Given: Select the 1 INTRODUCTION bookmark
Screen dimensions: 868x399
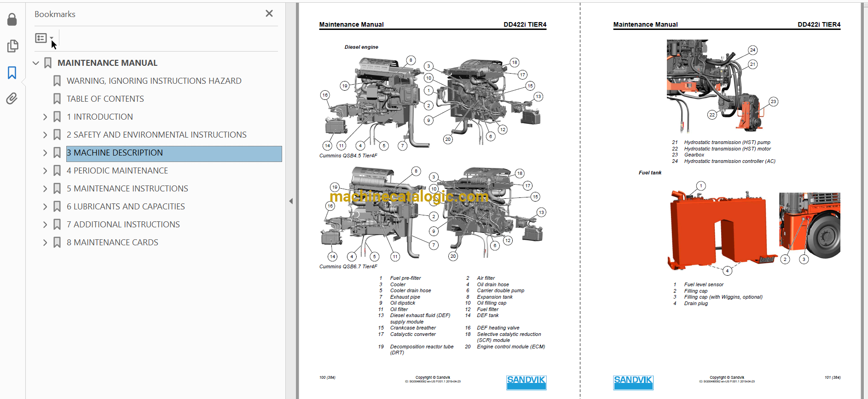Looking at the screenshot, I should point(99,117).
